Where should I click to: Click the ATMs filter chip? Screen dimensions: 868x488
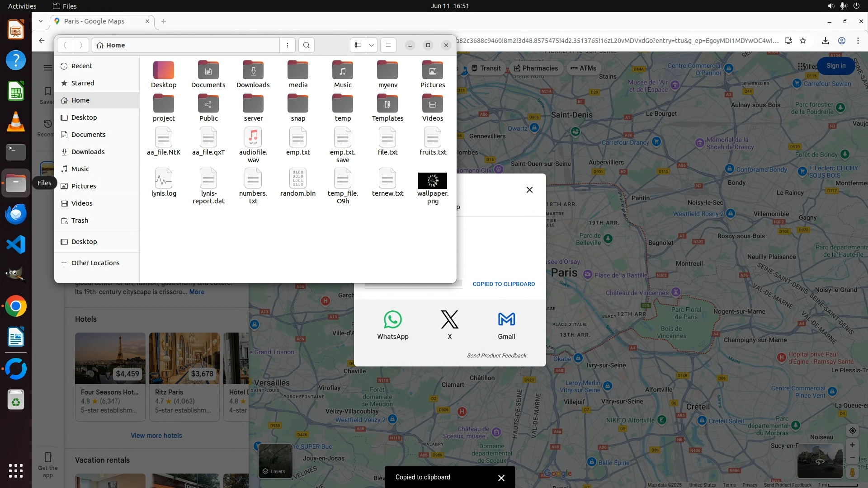[x=583, y=68]
